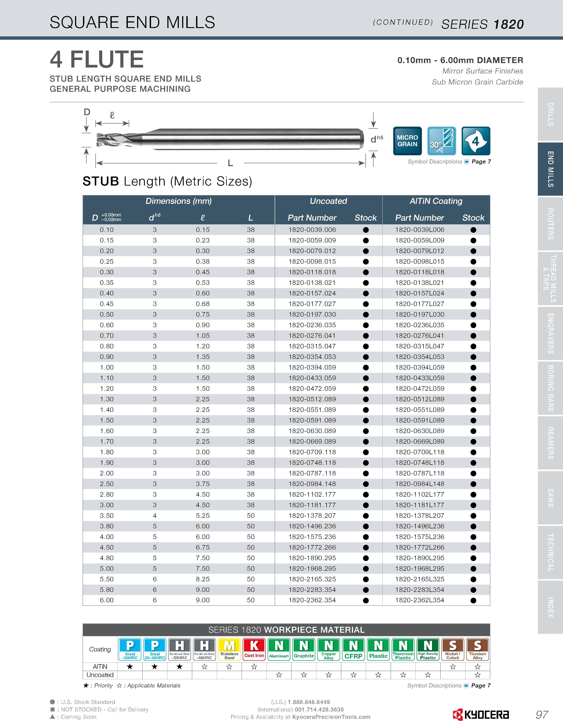This screenshot has width=563, height=728.
Task: Select the N Plastic material icon
Action: tap(378, 649)
